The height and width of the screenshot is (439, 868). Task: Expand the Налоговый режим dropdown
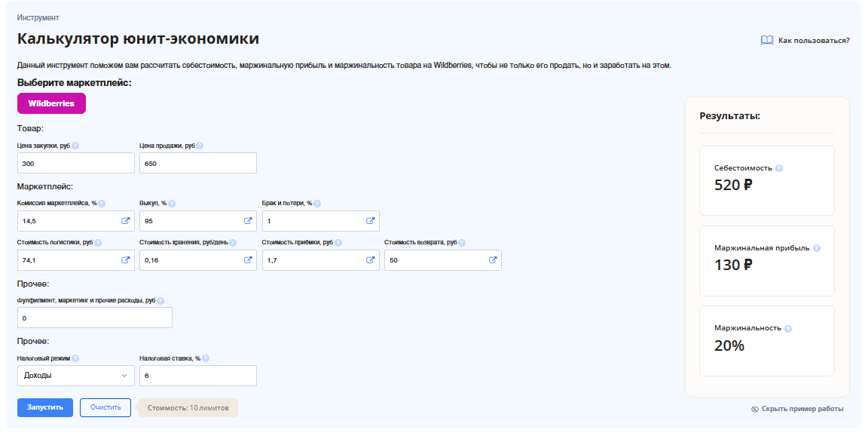[x=75, y=376]
